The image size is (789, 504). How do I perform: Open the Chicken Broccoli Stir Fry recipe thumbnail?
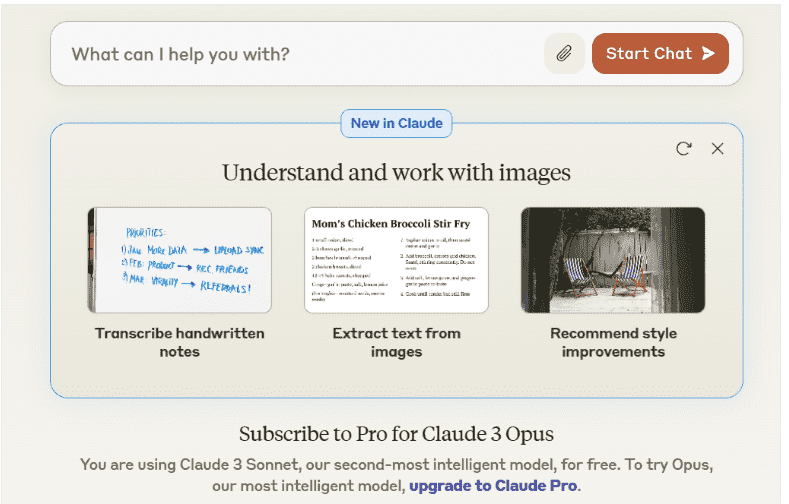[x=397, y=260]
